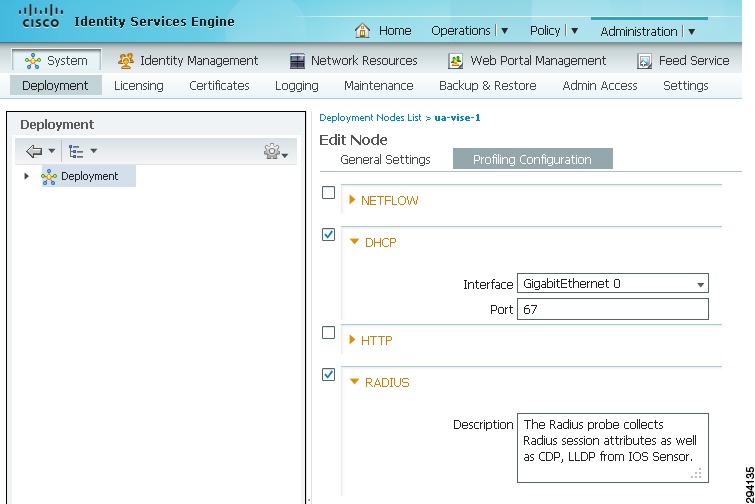Click the Feed Service icon
Viewport: 755px width, 504px height.
pos(644,61)
